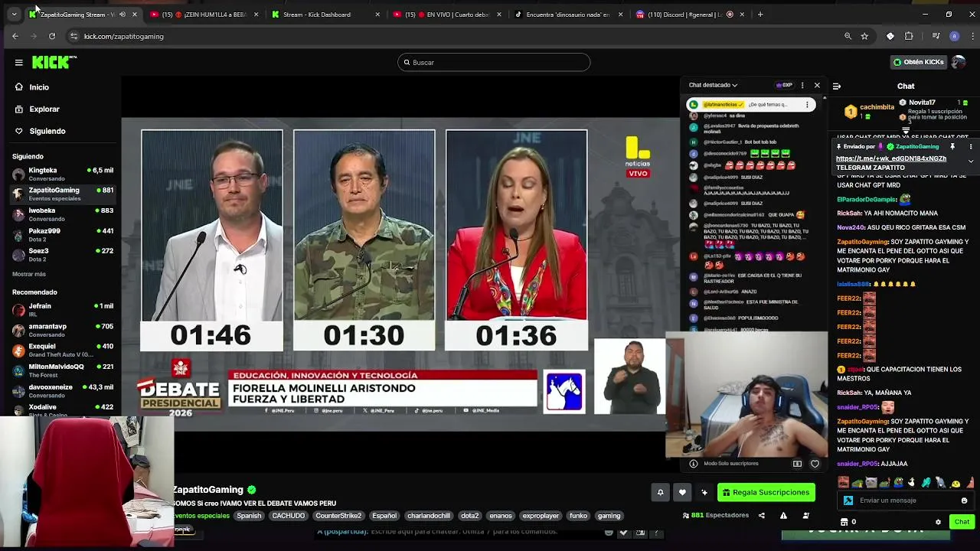The image size is (980, 551).
Task: Click the user profile avatar top right
Action: (x=959, y=62)
